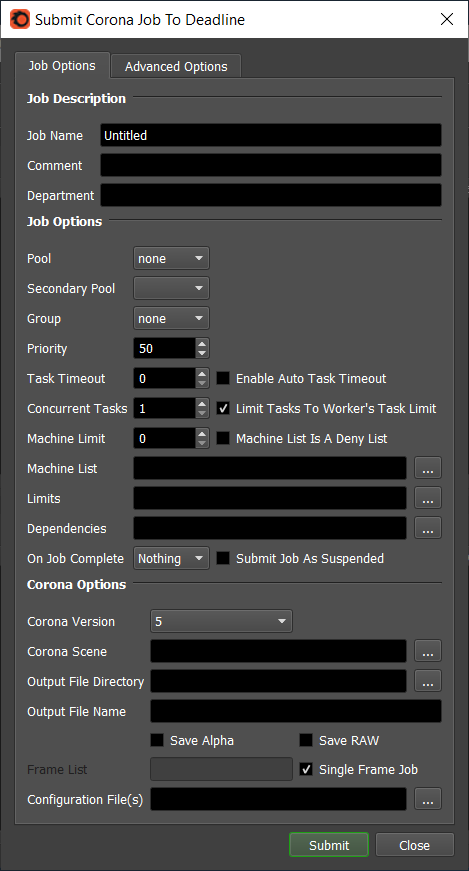
Task: Open the Group dropdown
Action: [x=171, y=318]
